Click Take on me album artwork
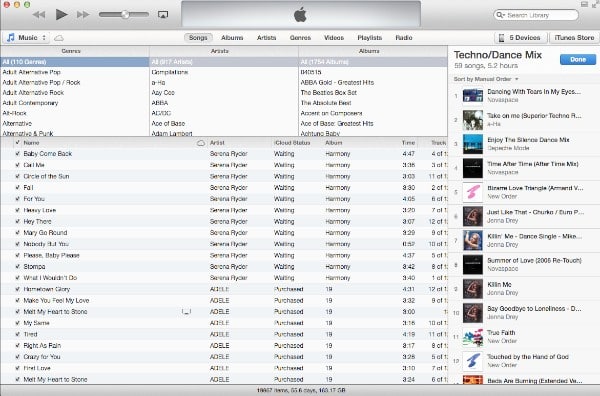The width and height of the screenshot is (600, 396). (473, 120)
